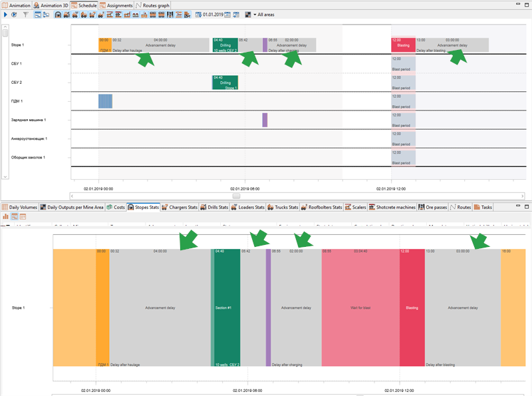
Task: Select the red Blasting block in the Stope 1 schedule row
Action: click(403, 45)
